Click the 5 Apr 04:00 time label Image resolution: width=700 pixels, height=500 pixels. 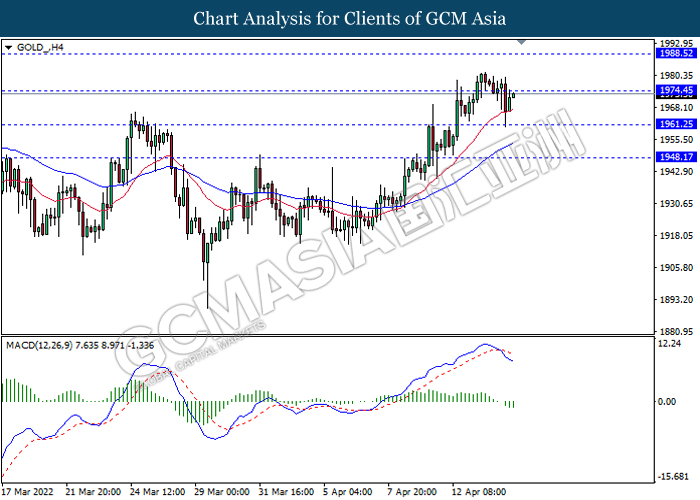pos(348,492)
